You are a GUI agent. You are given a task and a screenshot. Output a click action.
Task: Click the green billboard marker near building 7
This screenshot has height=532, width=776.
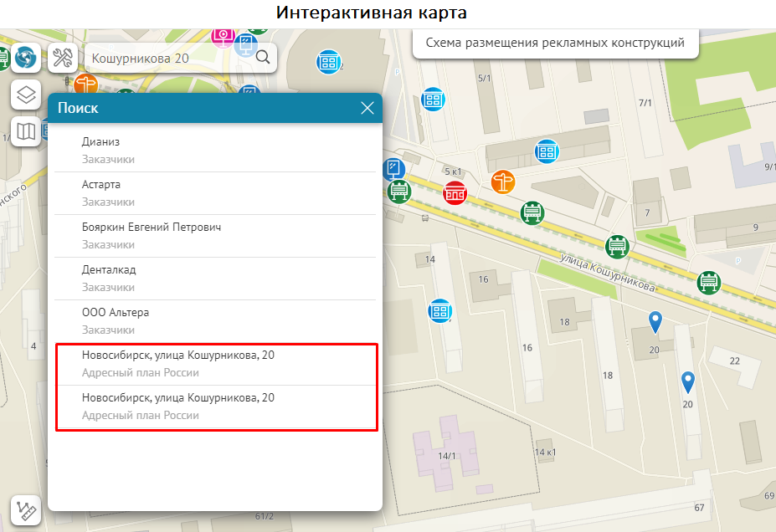pos(618,246)
